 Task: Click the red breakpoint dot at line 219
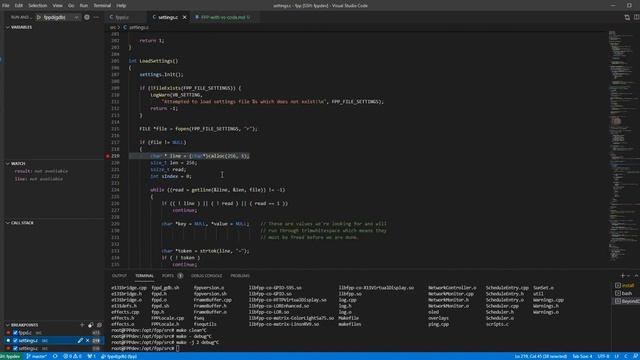[x=107, y=156]
